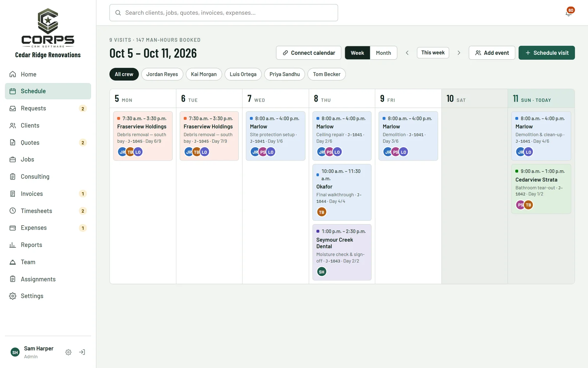Filter schedule by Jordan Reyes
Viewport: 588px width, 368px height.
tap(162, 74)
